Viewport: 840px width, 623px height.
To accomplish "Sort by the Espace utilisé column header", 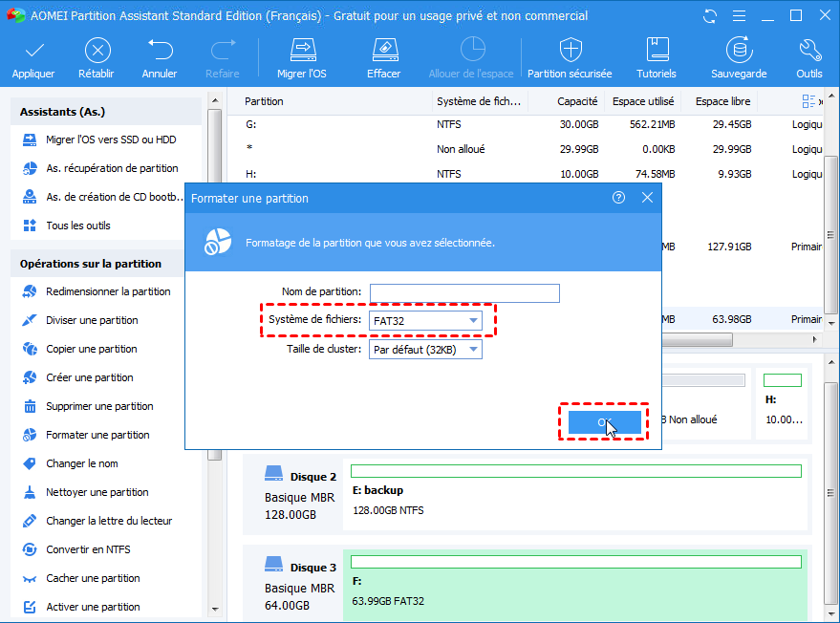I will [x=643, y=101].
